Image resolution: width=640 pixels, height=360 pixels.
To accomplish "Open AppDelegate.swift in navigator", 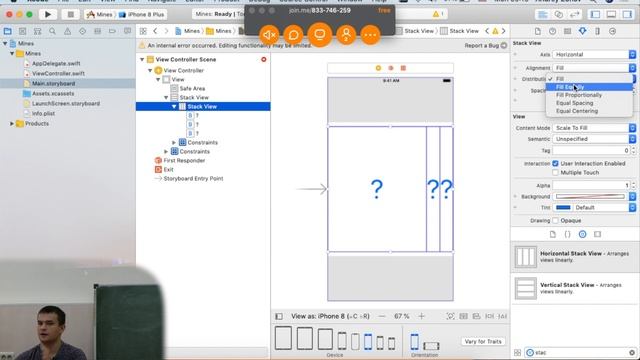I will pyautogui.click(x=56, y=63).
